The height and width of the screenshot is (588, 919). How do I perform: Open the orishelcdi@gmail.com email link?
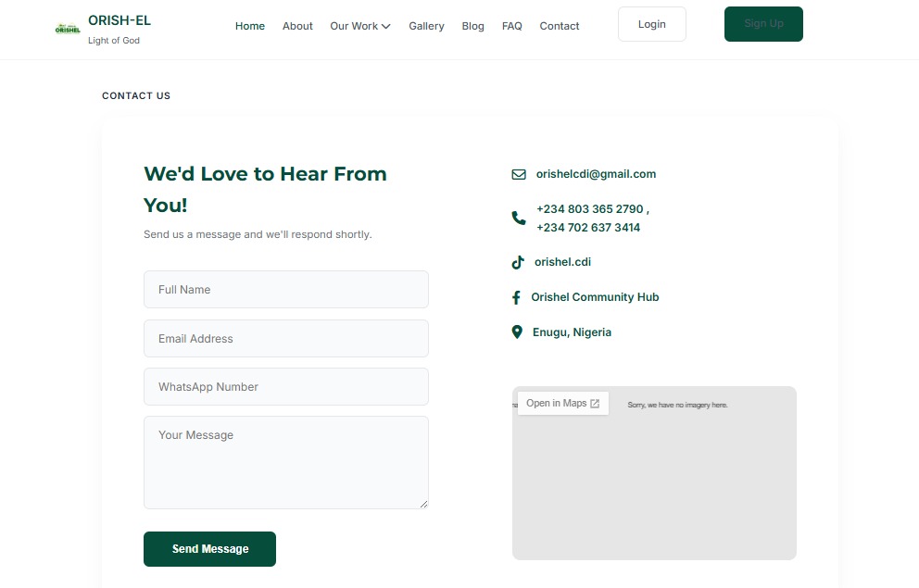point(596,174)
